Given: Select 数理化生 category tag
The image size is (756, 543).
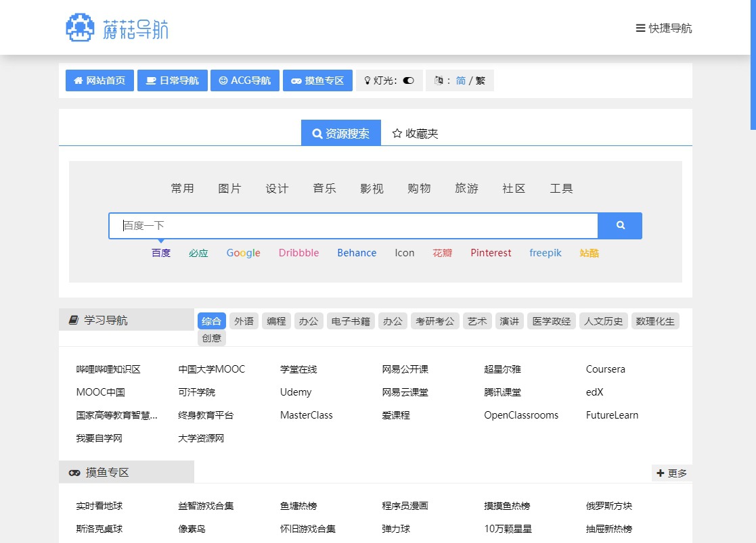Looking at the screenshot, I should click(x=654, y=321).
